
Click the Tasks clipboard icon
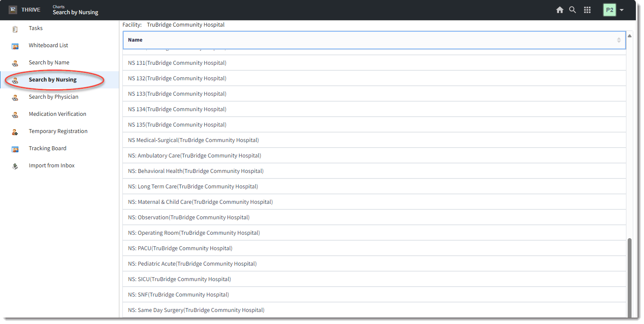pos(15,29)
